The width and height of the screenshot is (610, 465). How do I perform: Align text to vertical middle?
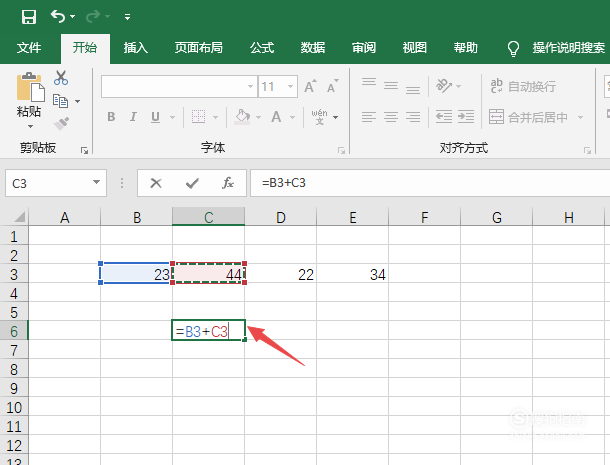point(391,86)
